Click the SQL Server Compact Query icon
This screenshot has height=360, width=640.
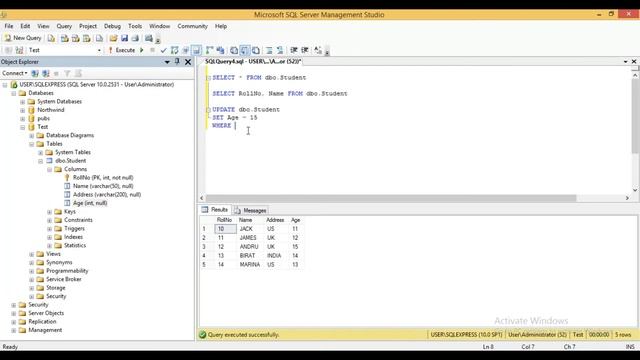[x=99, y=38]
